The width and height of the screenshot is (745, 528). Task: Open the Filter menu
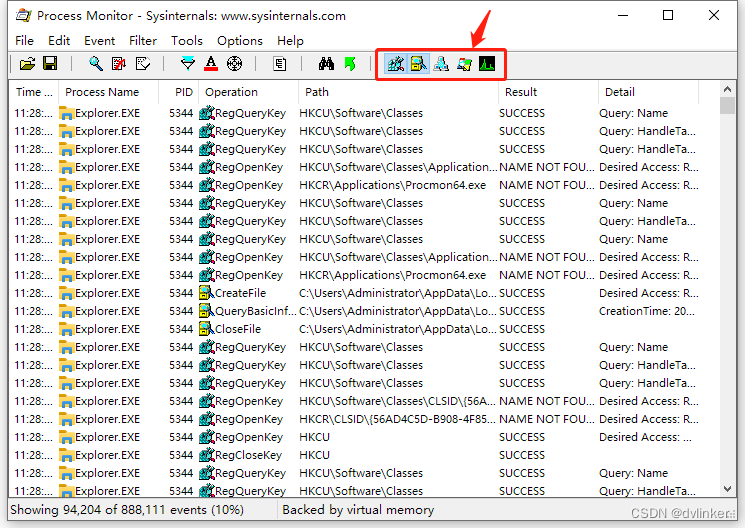[143, 41]
